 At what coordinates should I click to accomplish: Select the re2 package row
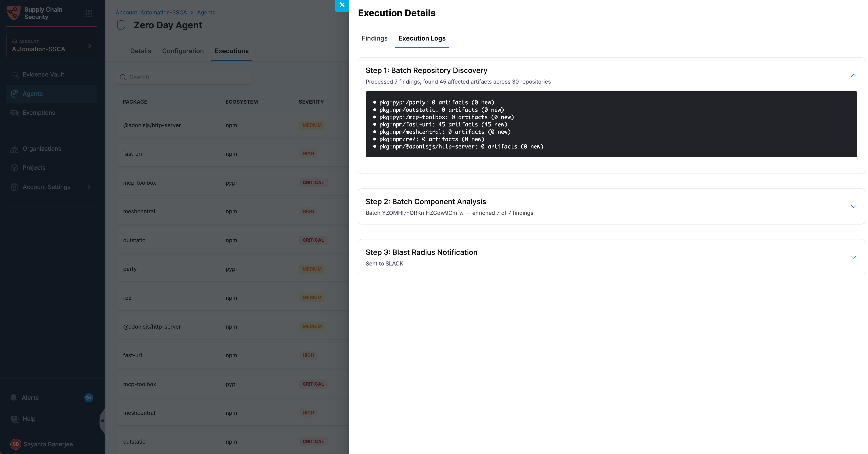[232, 298]
